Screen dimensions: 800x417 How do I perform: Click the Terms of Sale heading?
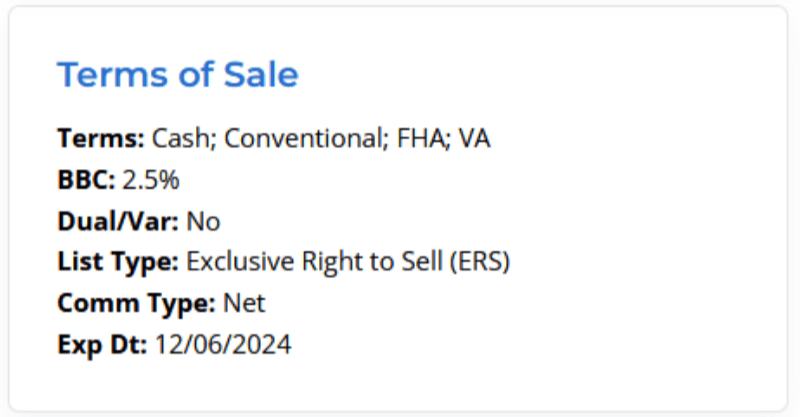pos(177,75)
